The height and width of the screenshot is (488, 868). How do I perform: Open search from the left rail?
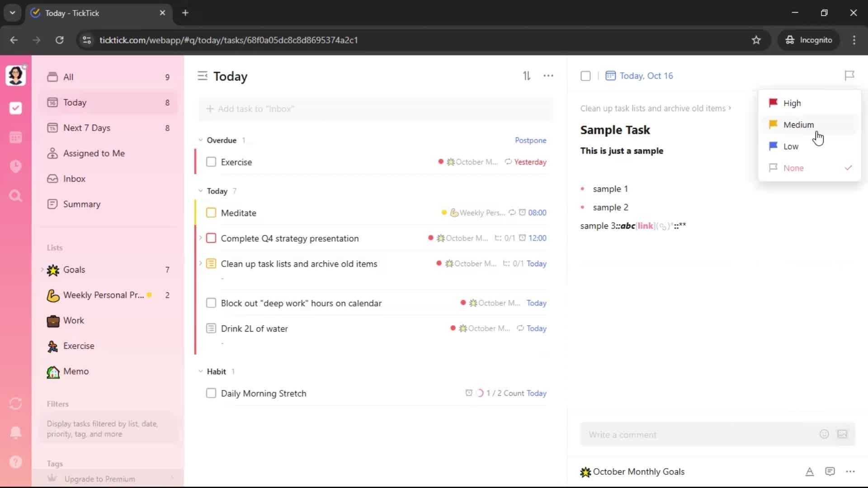15,196
